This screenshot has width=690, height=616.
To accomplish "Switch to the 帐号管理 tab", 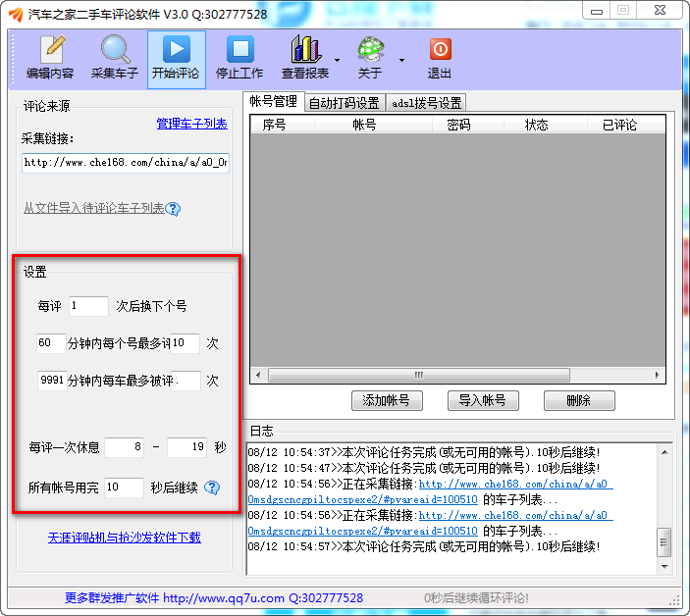I will tap(273, 102).
